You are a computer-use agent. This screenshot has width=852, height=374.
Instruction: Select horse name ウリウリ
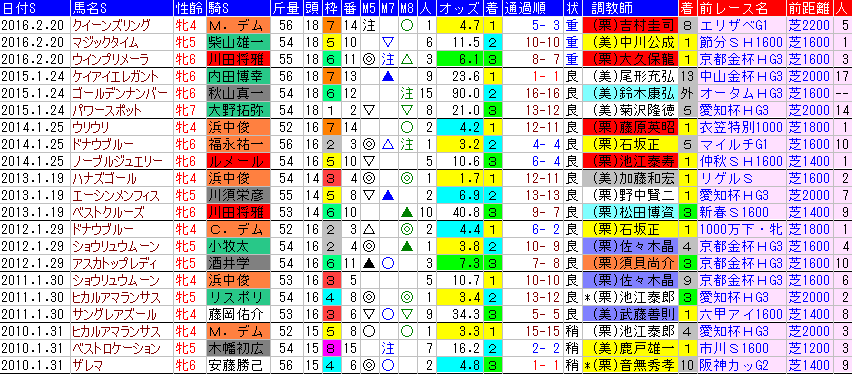(90, 127)
